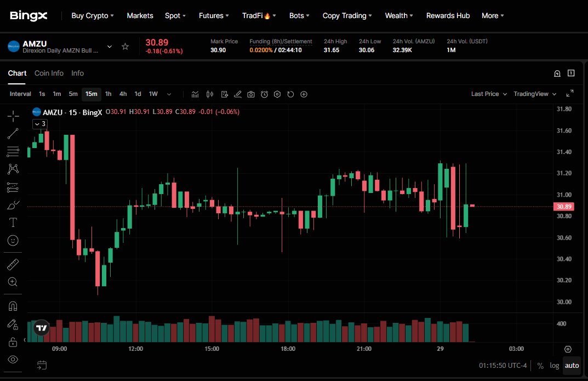Select the 1s interval
The image size is (588, 381).
click(x=42, y=94)
